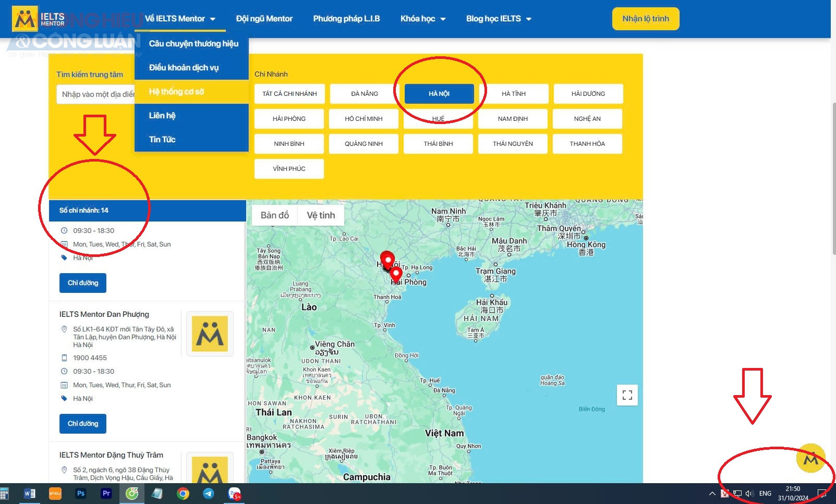836x504 pixels.
Task: Open Google Chrome from the taskbar
Action: click(x=183, y=494)
